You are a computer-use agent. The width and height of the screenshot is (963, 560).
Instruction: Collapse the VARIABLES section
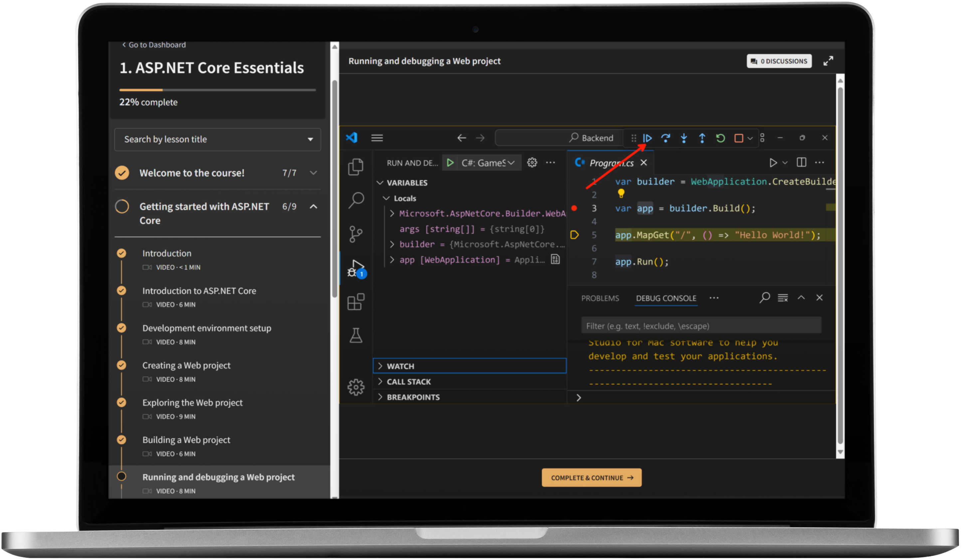click(x=380, y=183)
